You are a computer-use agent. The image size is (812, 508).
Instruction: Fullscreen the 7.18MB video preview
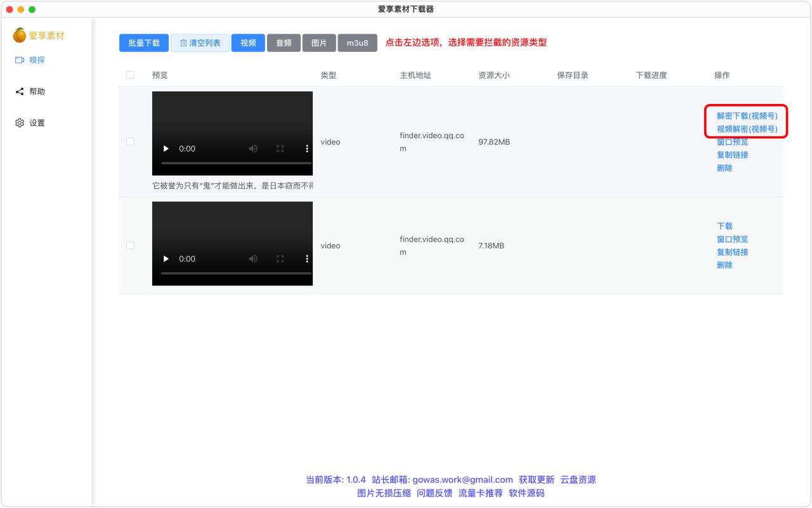[x=280, y=259]
